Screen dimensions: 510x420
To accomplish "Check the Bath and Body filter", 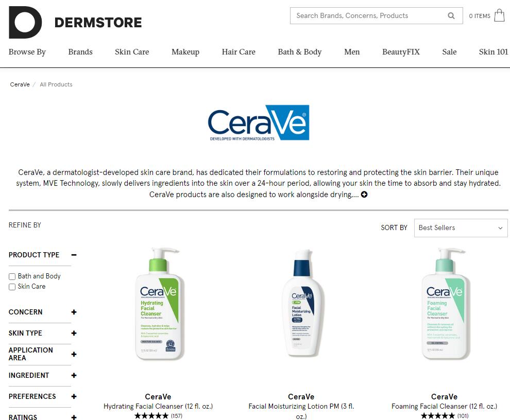I will 12,276.
